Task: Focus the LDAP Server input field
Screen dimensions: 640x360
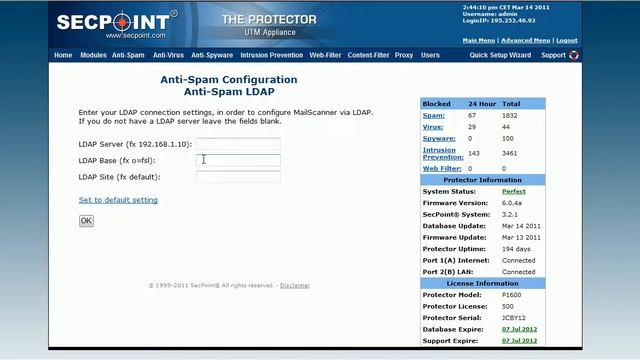Action: coord(238,144)
